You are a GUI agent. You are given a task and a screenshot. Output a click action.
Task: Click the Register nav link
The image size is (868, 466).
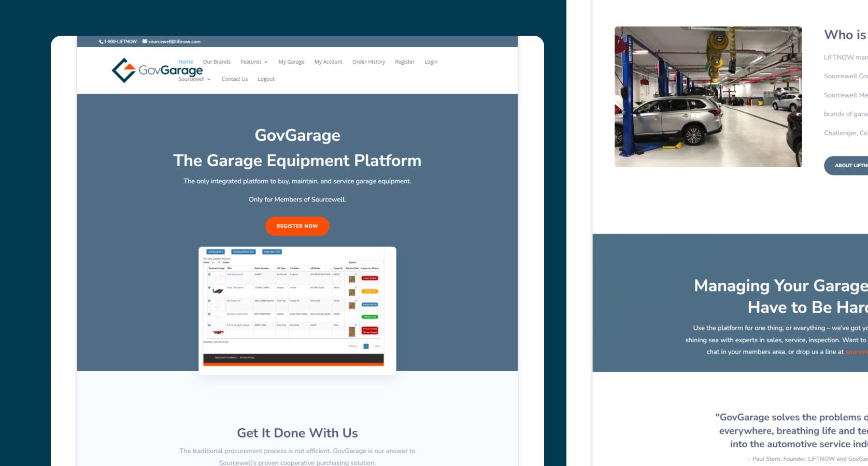405,62
